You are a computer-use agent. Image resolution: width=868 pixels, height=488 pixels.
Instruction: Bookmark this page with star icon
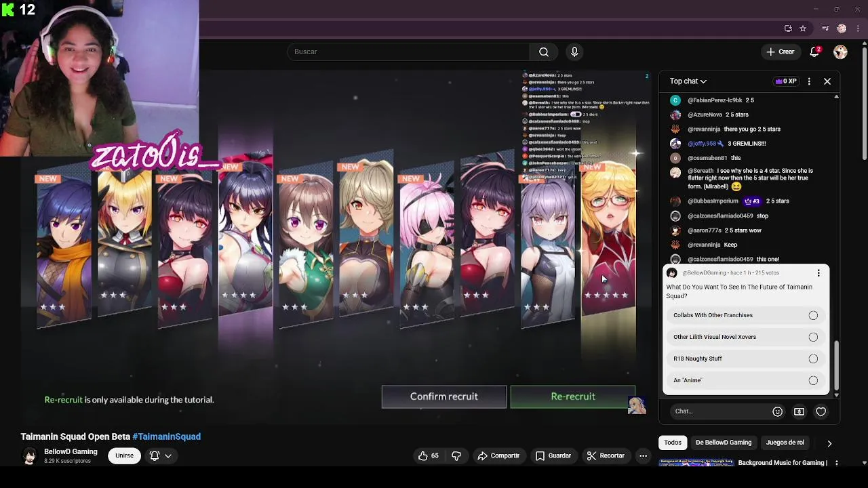[803, 28]
